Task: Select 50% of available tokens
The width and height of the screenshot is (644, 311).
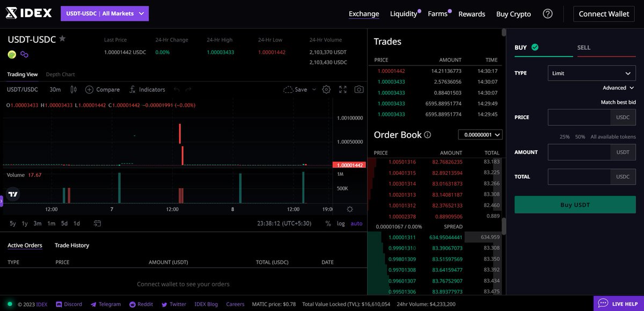Action: [580, 137]
